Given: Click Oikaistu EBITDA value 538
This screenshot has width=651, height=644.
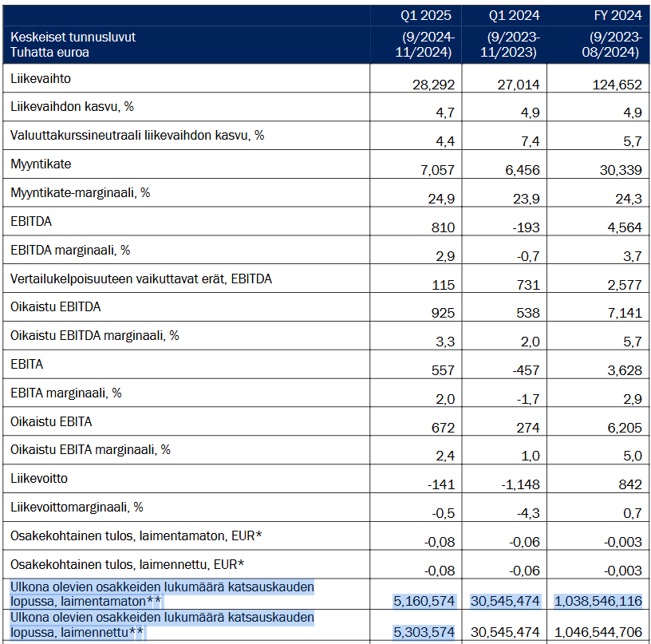Looking at the screenshot, I should tap(528, 313).
